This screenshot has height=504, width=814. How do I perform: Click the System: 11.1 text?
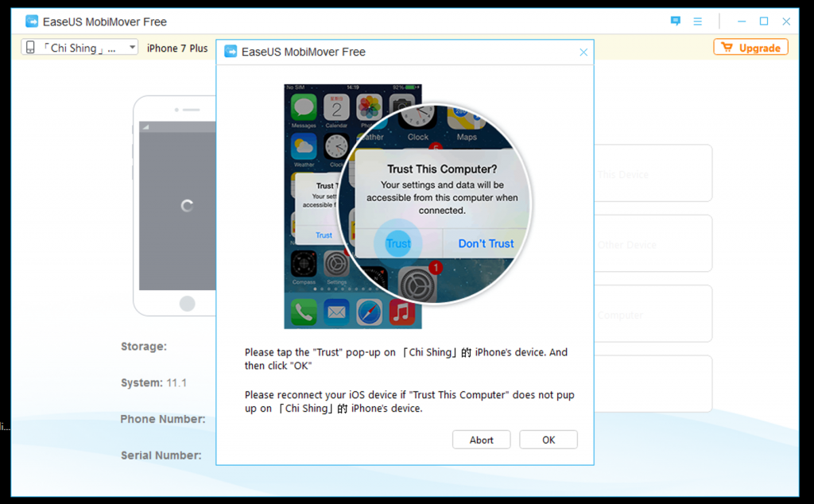[x=153, y=382]
